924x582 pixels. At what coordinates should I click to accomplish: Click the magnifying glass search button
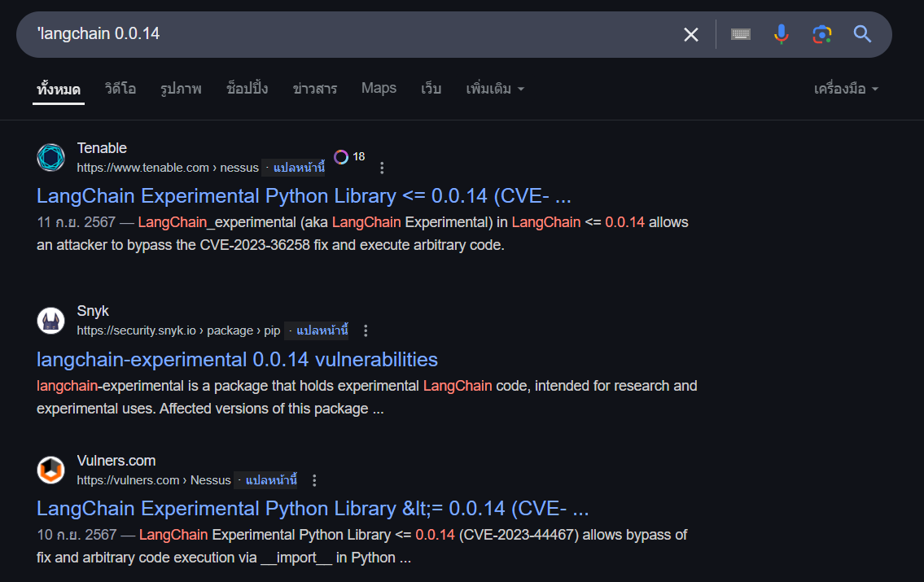pos(862,34)
